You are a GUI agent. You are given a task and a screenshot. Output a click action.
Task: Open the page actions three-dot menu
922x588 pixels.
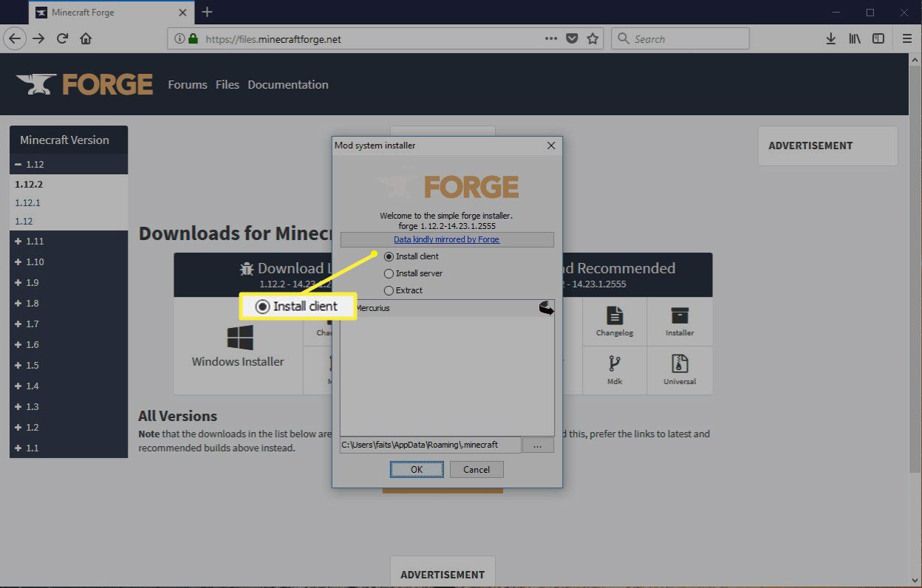(551, 38)
